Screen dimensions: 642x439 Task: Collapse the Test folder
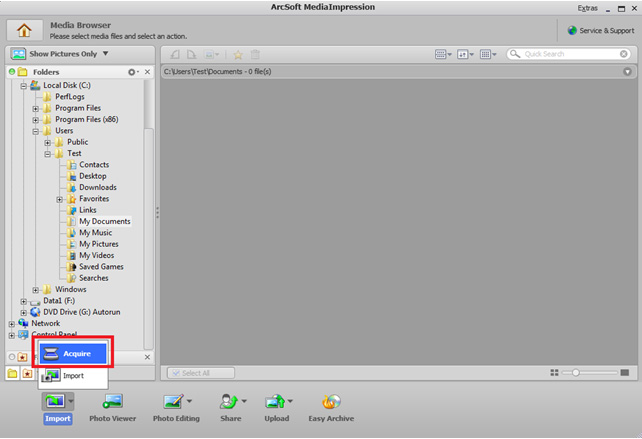(x=47, y=154)
